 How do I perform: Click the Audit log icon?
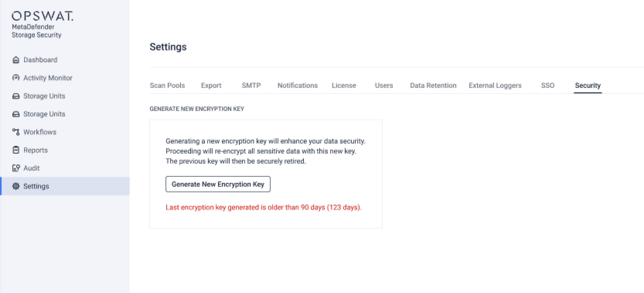16,168
